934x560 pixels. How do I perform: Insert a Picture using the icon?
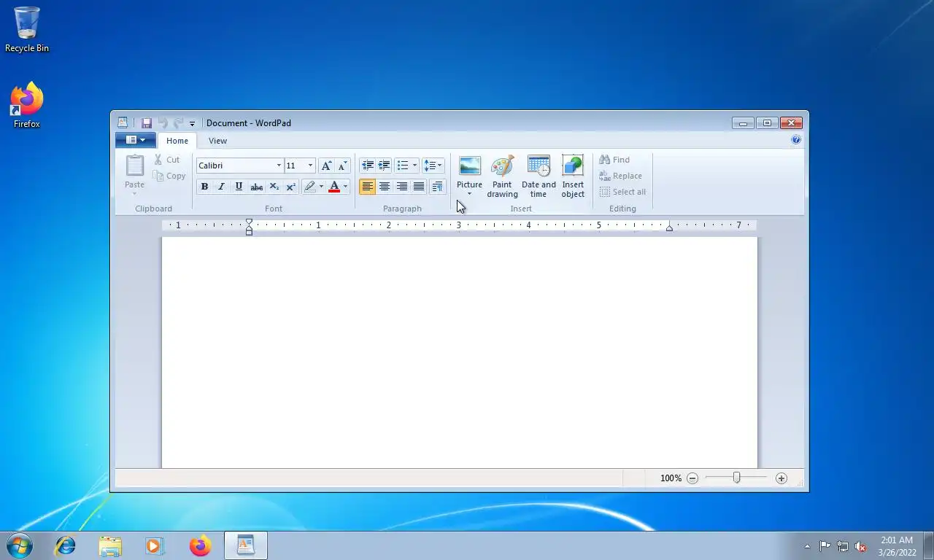(469, 166)
